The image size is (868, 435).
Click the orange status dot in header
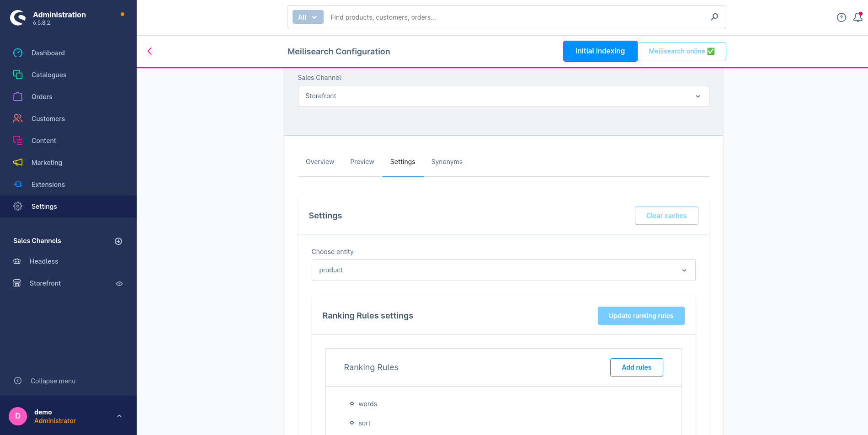coord(122,14)
